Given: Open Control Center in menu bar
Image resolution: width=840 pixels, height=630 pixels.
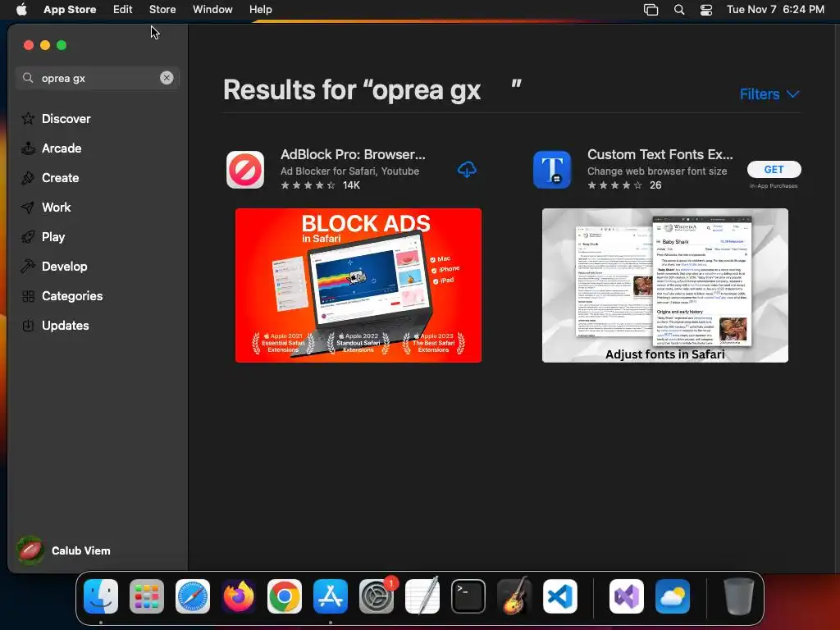Looking at the screenshot, I should tap(706, 10).
